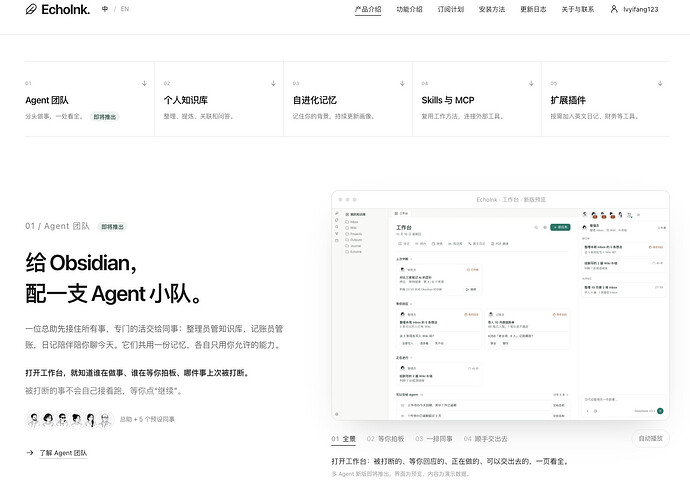
Task: Click the right arrow icon before 了解 Agent 团队
Action: click(30, 453)
